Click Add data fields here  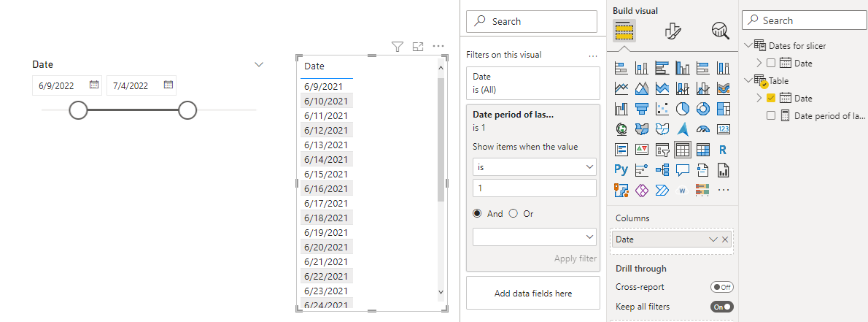click(x=533, y=294)
